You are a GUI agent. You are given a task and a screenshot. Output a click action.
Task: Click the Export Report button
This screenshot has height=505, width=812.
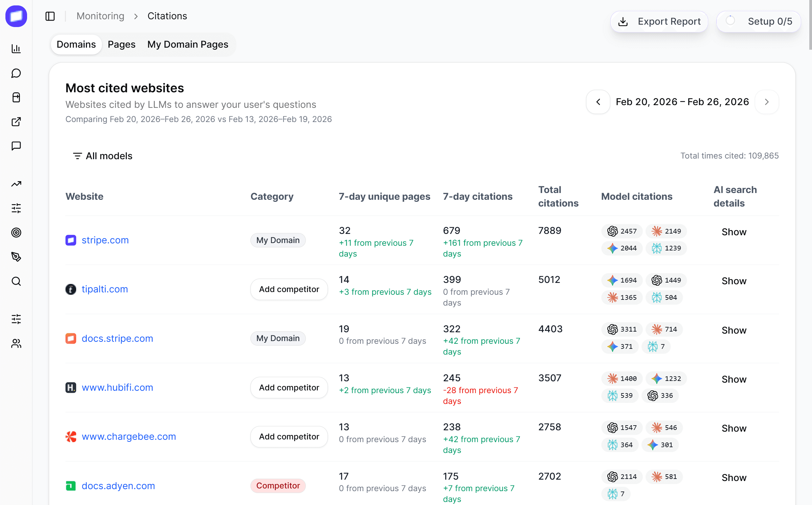(x=659, y=22)
